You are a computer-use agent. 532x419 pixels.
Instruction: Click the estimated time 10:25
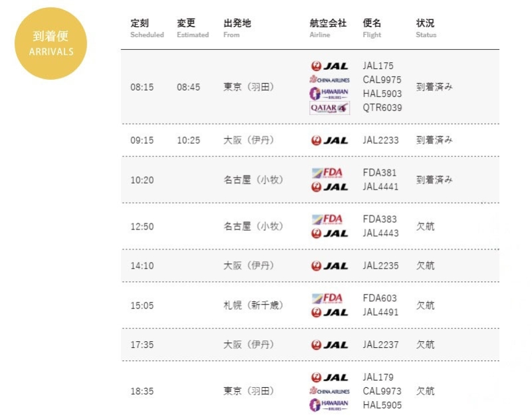click(x=189, y=140)
